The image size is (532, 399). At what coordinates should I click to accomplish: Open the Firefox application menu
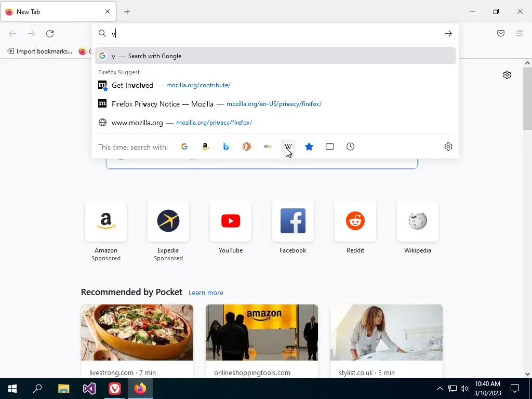coord(520,33)
